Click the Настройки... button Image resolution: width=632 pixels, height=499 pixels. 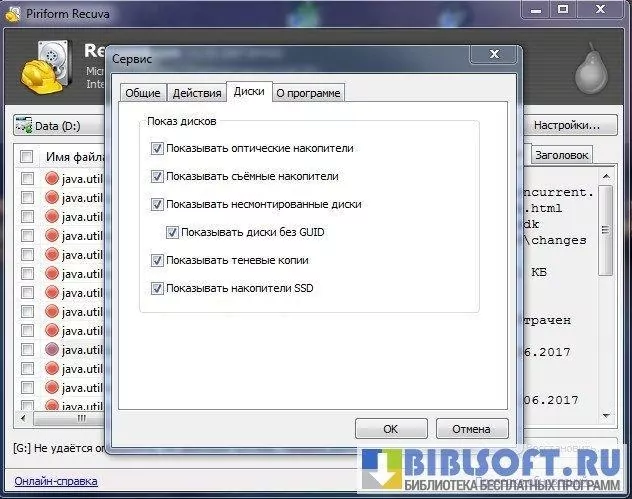point(566,126)
